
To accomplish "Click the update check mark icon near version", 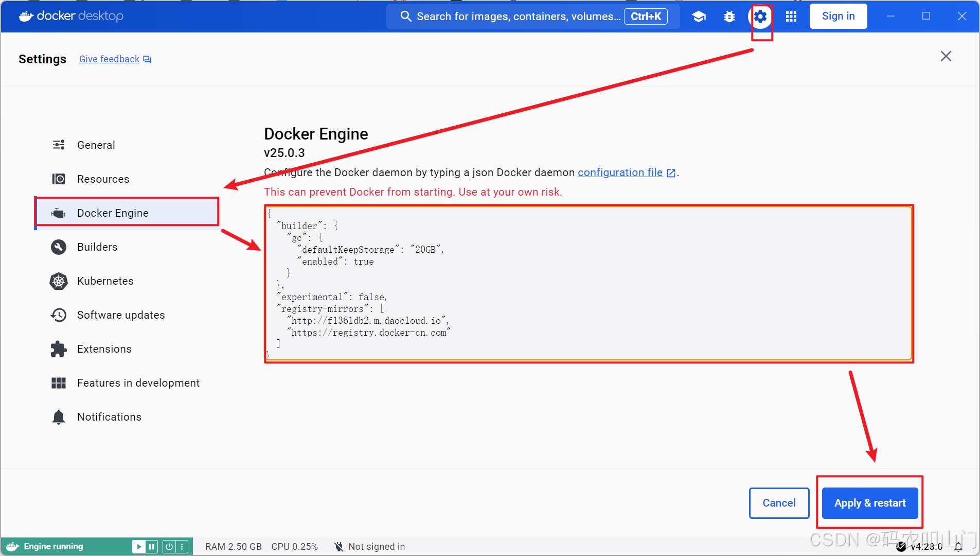I will pyautogui.click(x=901, y=547).
